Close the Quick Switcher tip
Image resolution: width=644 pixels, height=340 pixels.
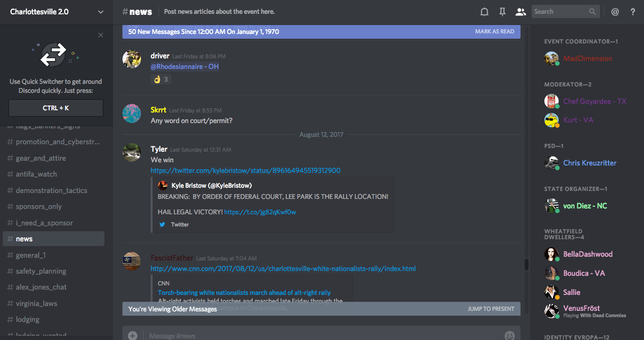coord(101,35)
